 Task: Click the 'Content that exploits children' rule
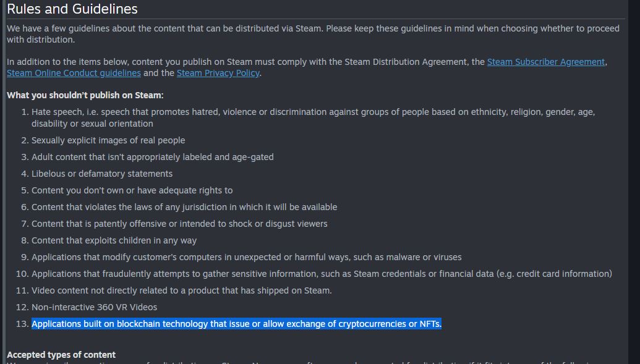pyautogui.click(x=114, y=241)
